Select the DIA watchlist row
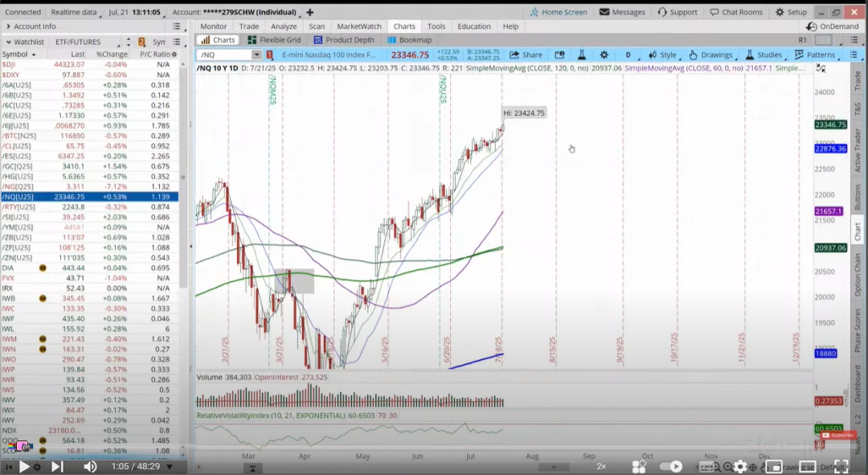This screenshot has height=475, width=868. click(x=90, y=268)
